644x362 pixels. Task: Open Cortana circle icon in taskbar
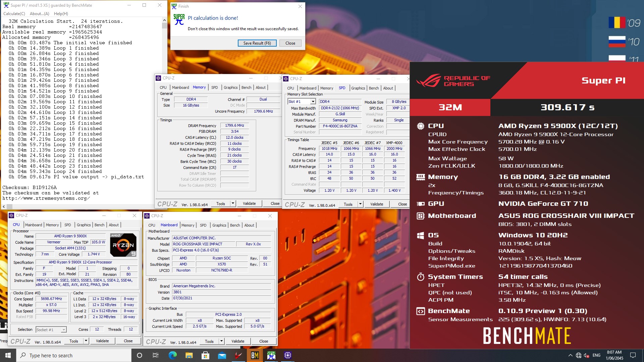[x=140, y=355]
